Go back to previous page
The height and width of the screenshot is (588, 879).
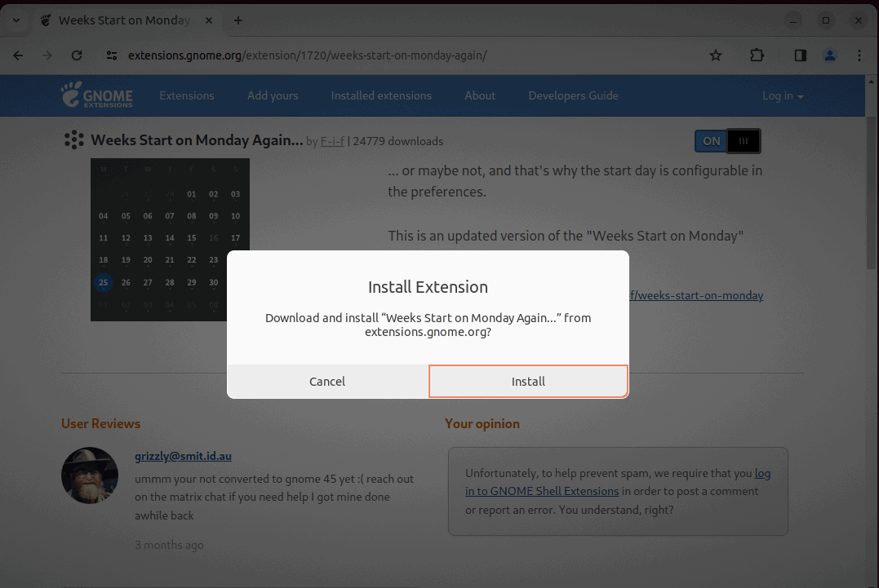click(19, 55)
